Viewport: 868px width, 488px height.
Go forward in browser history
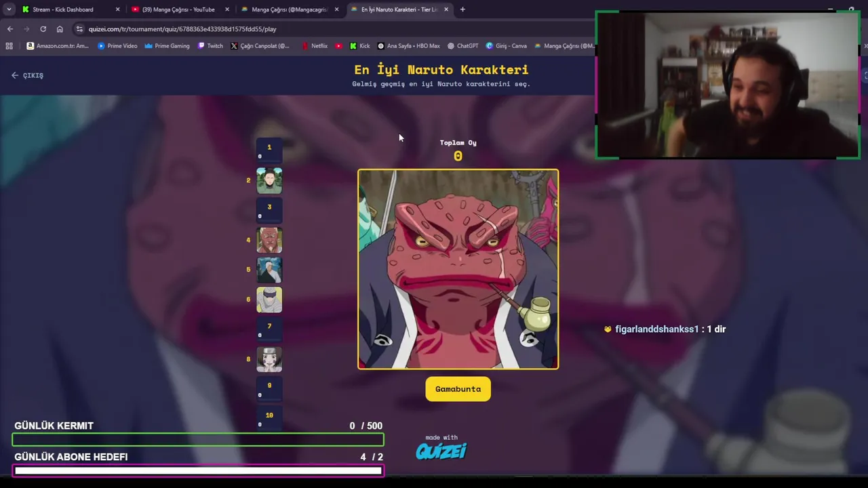click(x=26, y=29)
